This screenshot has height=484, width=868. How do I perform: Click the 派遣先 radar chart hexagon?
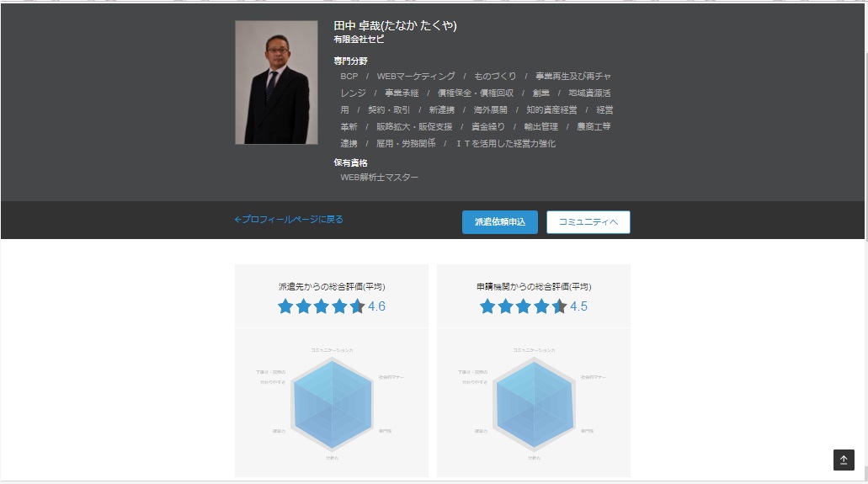(x=332, y=402)
